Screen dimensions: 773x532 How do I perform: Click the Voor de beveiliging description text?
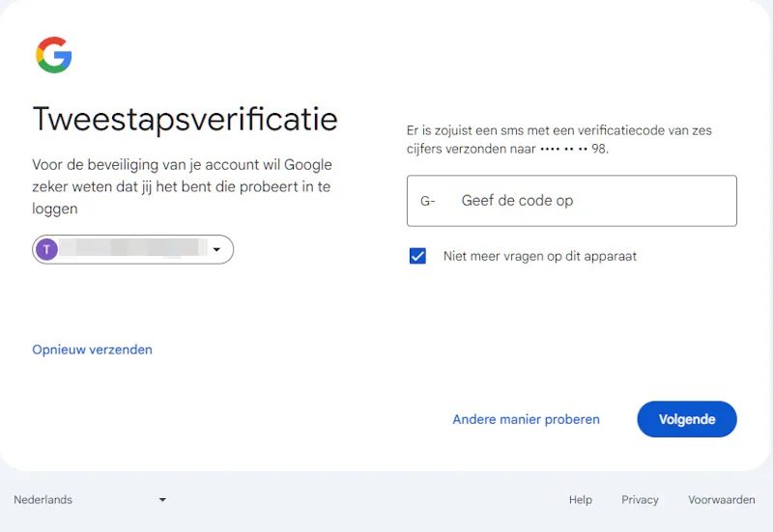point(182,186)
